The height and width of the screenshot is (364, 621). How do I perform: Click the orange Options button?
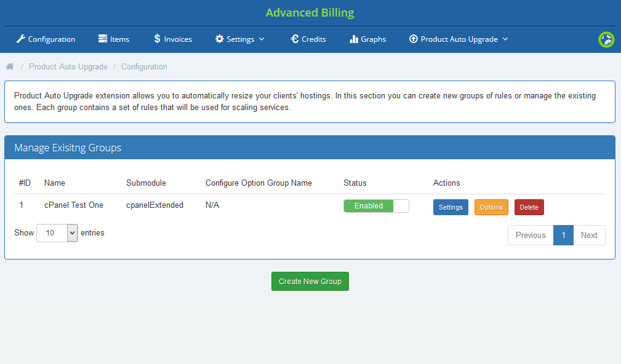pyautogui.click(x=491, y=207)
